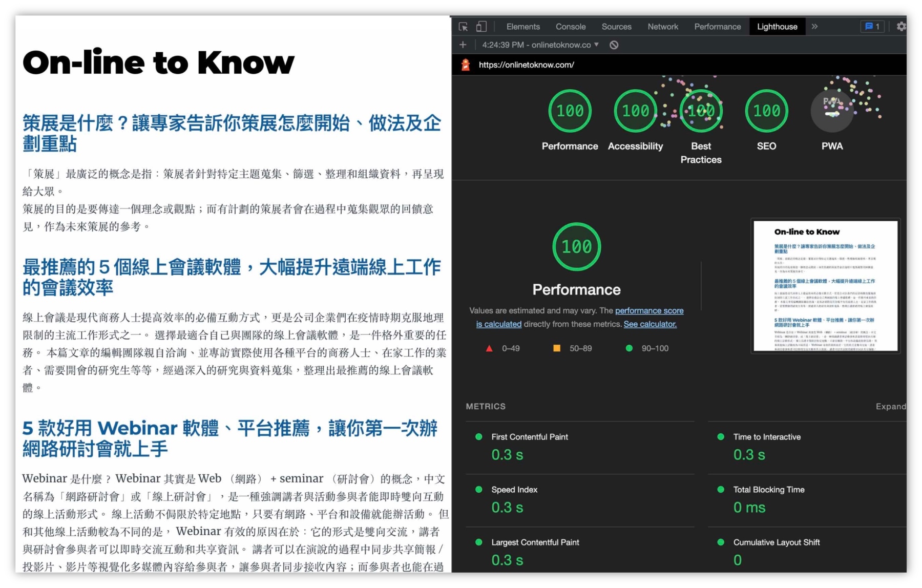Viewport: 922px width, 588px height.
Task: Open DevTools settings gear
Action: click(901, 27)
